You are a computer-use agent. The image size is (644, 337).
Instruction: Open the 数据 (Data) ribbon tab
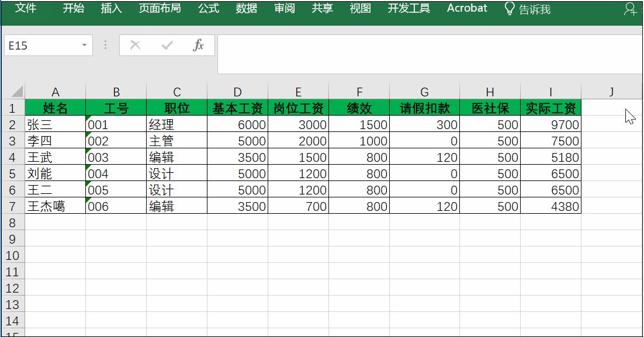pyautogui.click(x=245, y=9)
